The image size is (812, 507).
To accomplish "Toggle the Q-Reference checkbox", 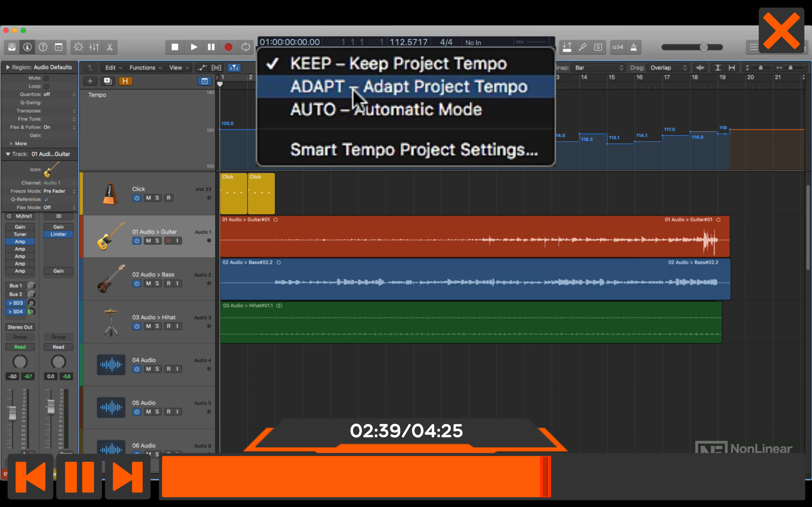I will pos(46,199).
